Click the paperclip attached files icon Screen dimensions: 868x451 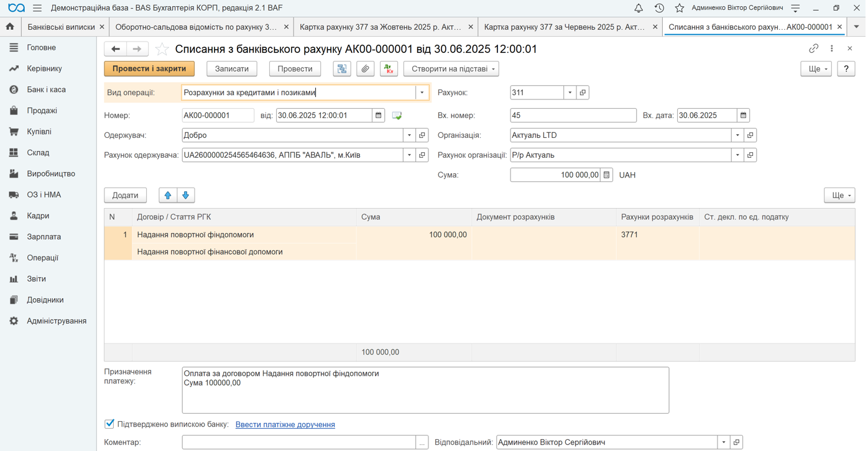click(x=365, y=69)
